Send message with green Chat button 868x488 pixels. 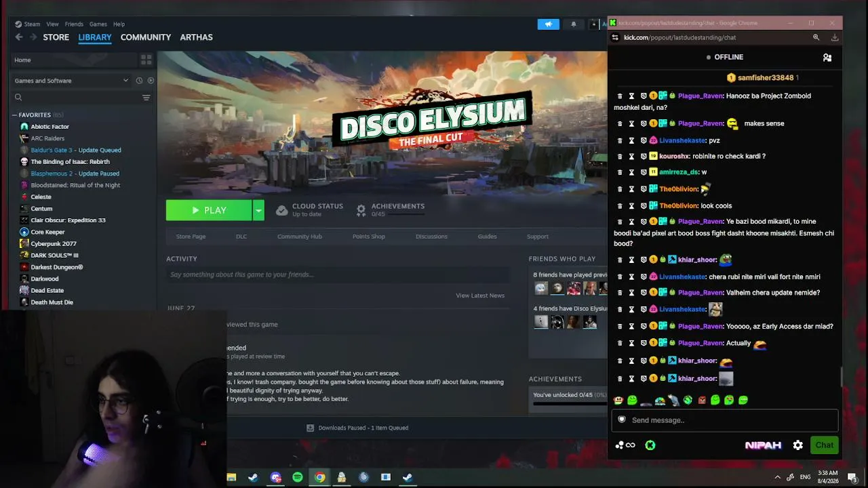click(825, 445)
